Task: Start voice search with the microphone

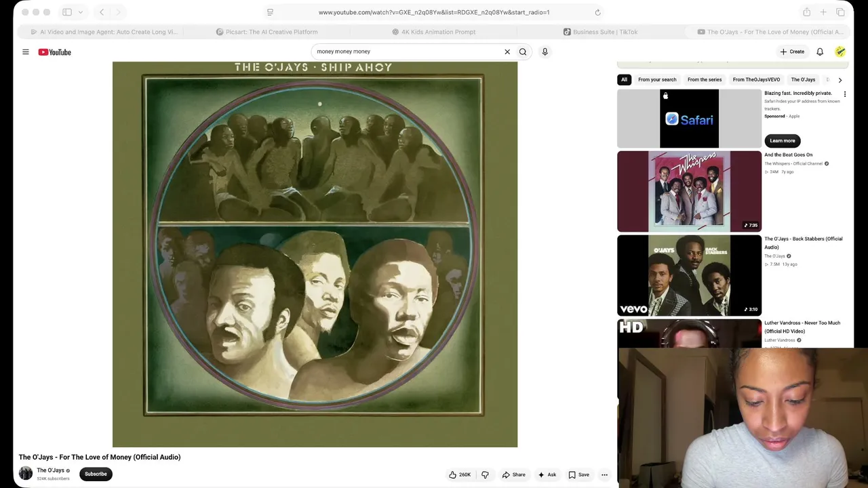Action: (545, 52)
